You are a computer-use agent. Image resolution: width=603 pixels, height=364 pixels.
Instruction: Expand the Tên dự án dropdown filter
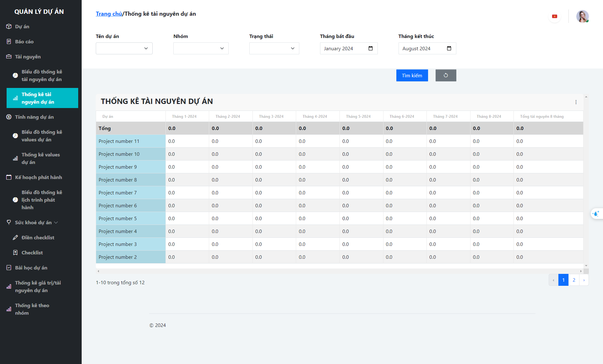[x=124, y=48]
